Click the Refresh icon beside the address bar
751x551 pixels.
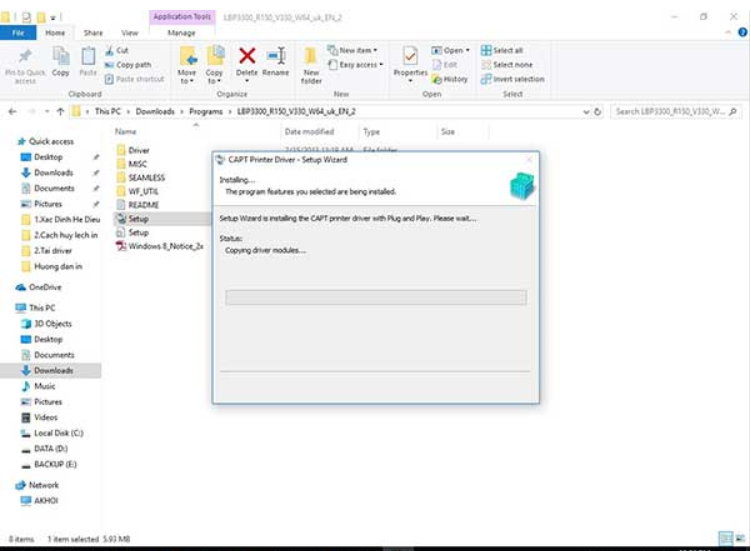pos(598,112)
